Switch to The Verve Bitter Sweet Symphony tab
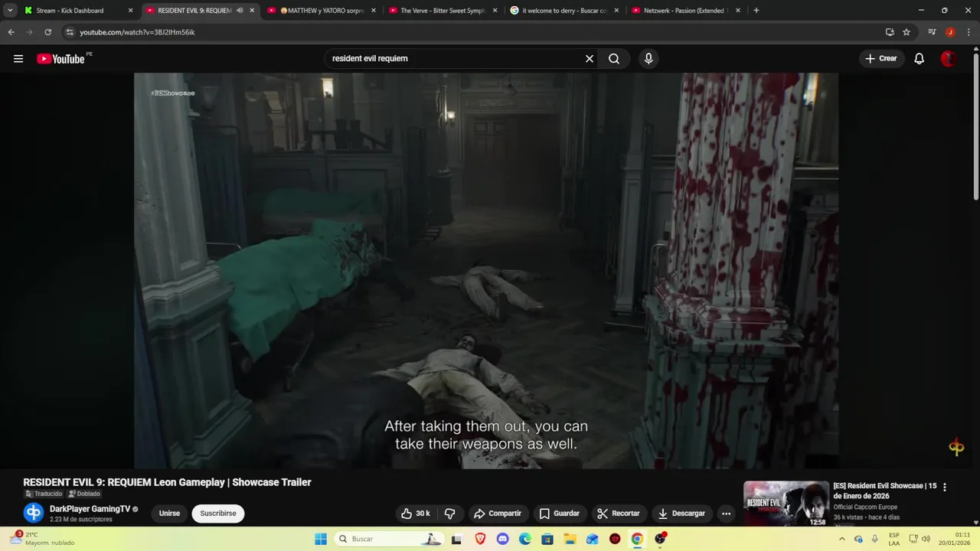 [x=443, y=11]
